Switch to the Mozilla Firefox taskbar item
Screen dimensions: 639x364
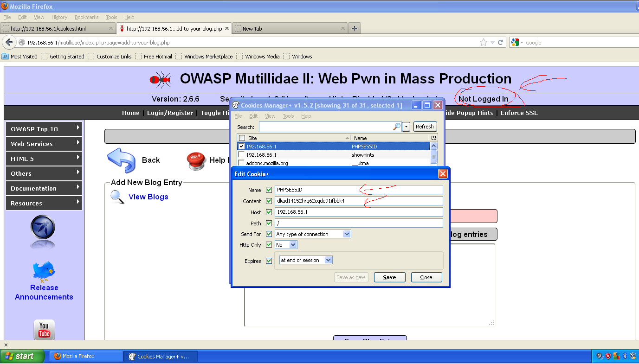coord(86,356)
